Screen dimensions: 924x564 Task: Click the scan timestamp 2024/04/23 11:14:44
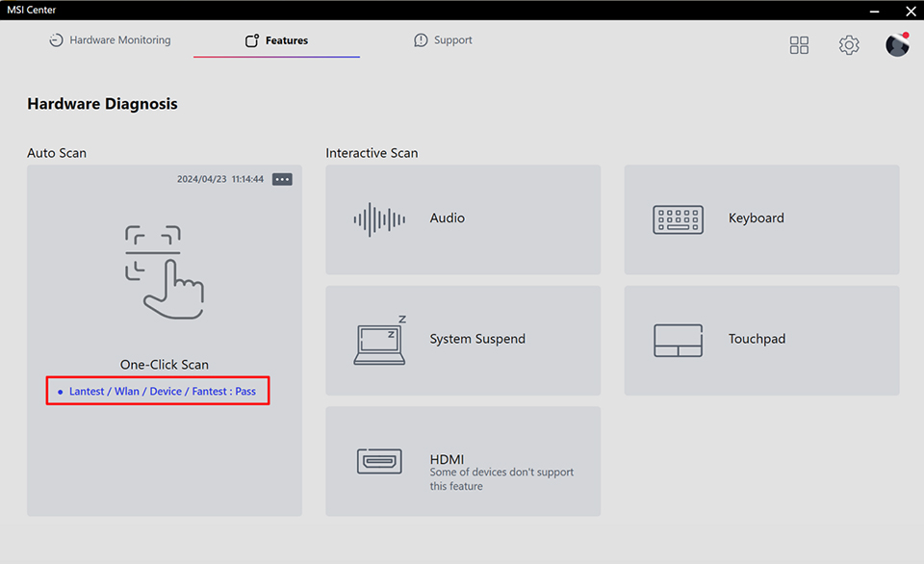pos(220,179)
